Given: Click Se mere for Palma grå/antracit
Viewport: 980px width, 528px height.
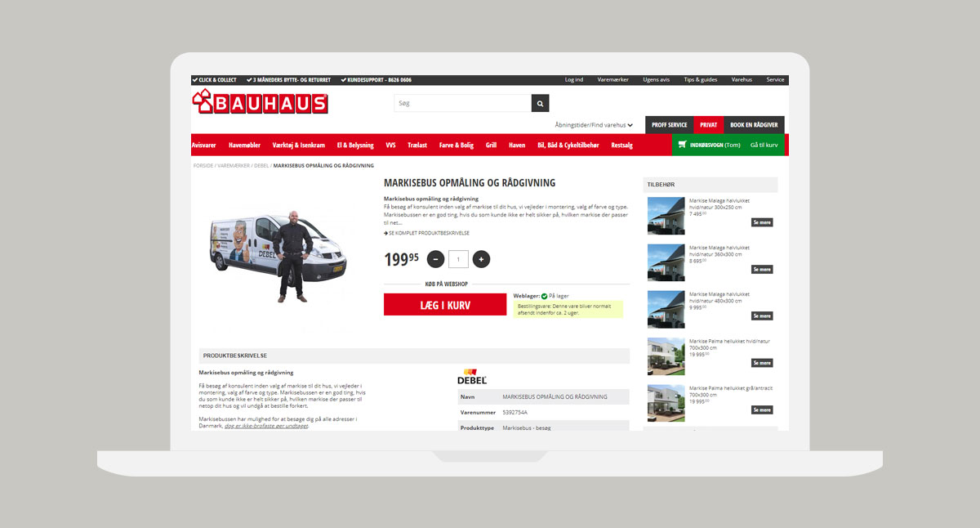Looking at the screenshot, I should coord(762,409).
